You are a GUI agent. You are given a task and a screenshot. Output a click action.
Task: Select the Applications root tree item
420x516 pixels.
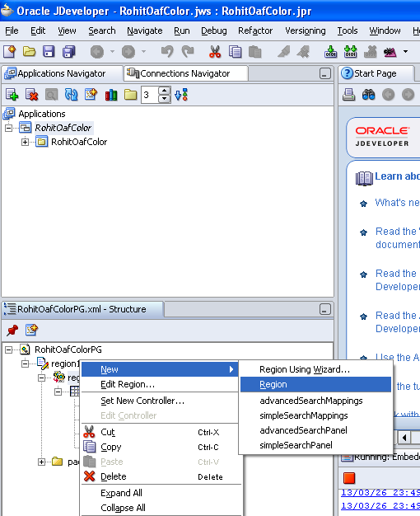point(42,114)
